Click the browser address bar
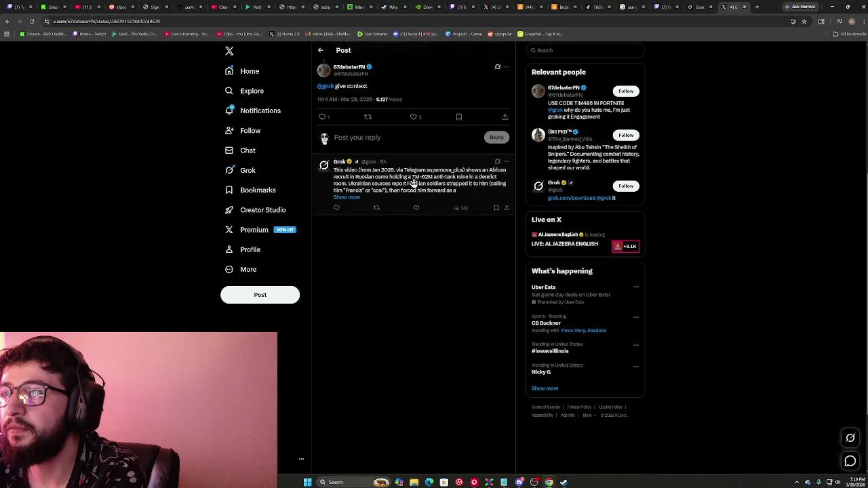This screenshot has width=868, height=488. coord(407,21)
